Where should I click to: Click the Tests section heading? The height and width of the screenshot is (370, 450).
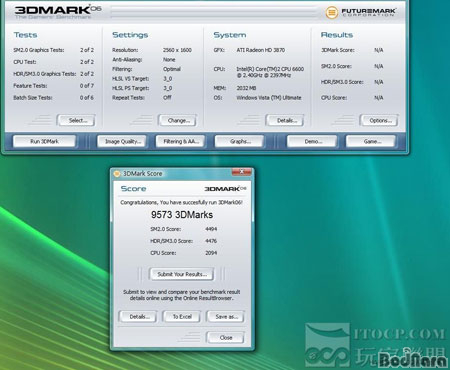pyautogui.click(x=25, y=35)
